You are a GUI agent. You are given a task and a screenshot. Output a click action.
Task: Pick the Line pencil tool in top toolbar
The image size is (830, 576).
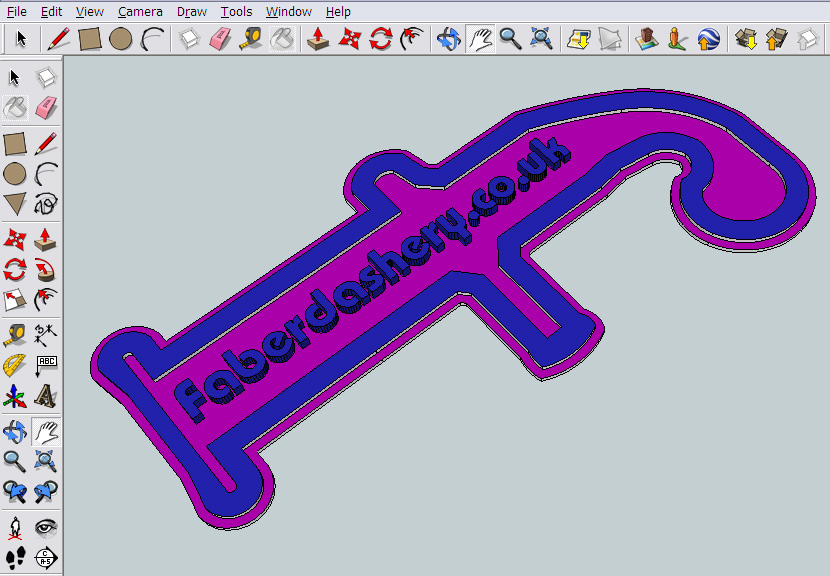pyautogui.click(x=58, y=39)
